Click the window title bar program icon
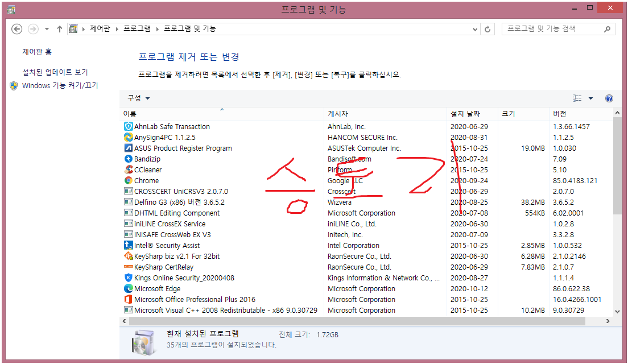The height and width of the screenshot is (364, 628). coord(11,9)
